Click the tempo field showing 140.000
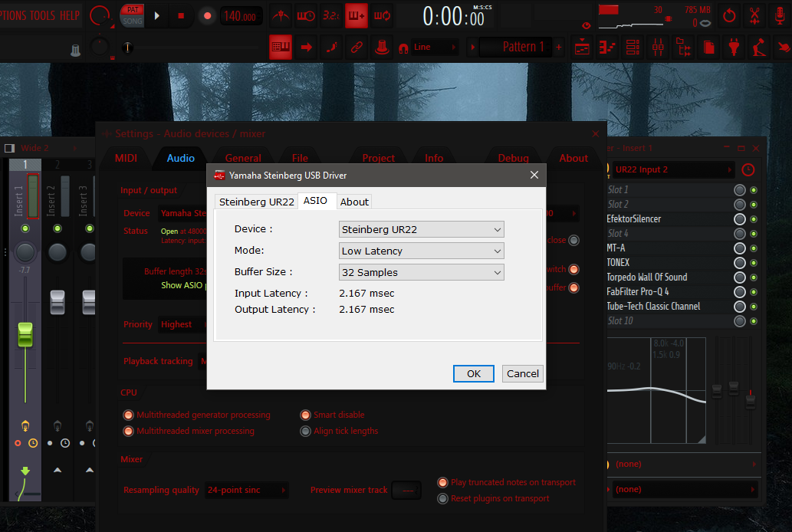This screenshot has height=532, width=792. point(241,16)
